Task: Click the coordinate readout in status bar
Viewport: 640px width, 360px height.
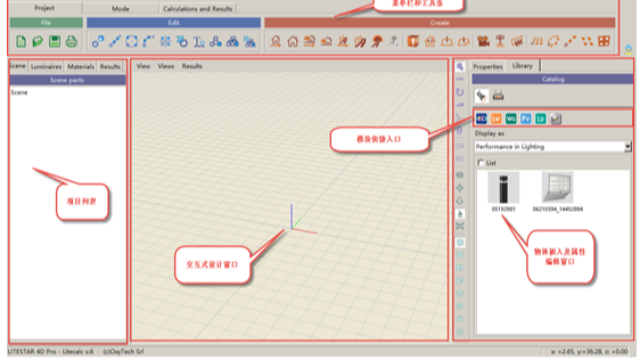Action: tap(589, 351)
